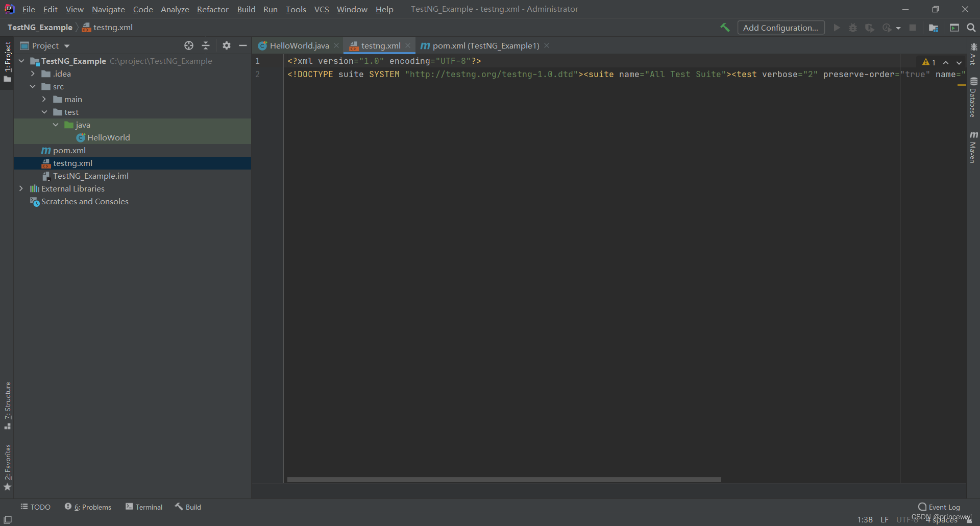Open the Database tool window

pyautogui.click(x=973, y=97)
